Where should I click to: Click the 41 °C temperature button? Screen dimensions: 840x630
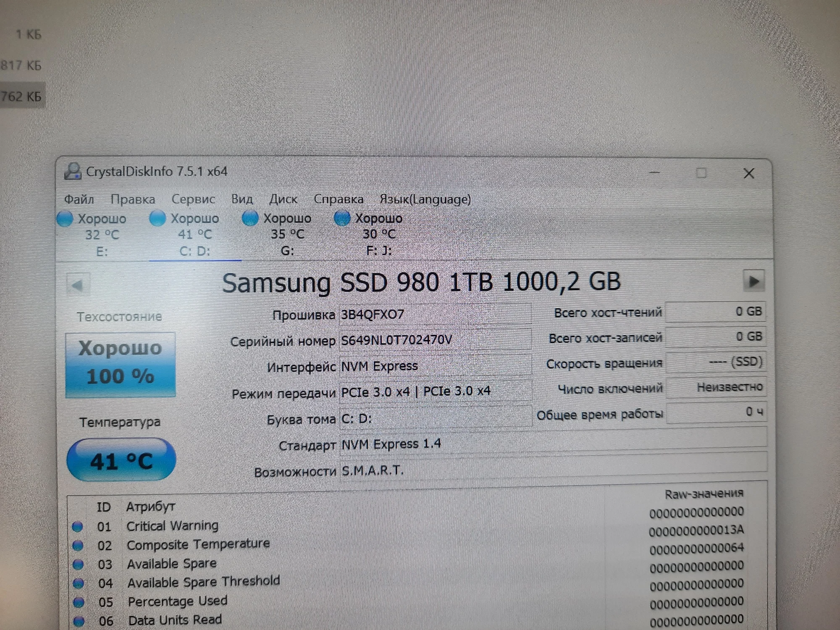(x=121, y=460)
